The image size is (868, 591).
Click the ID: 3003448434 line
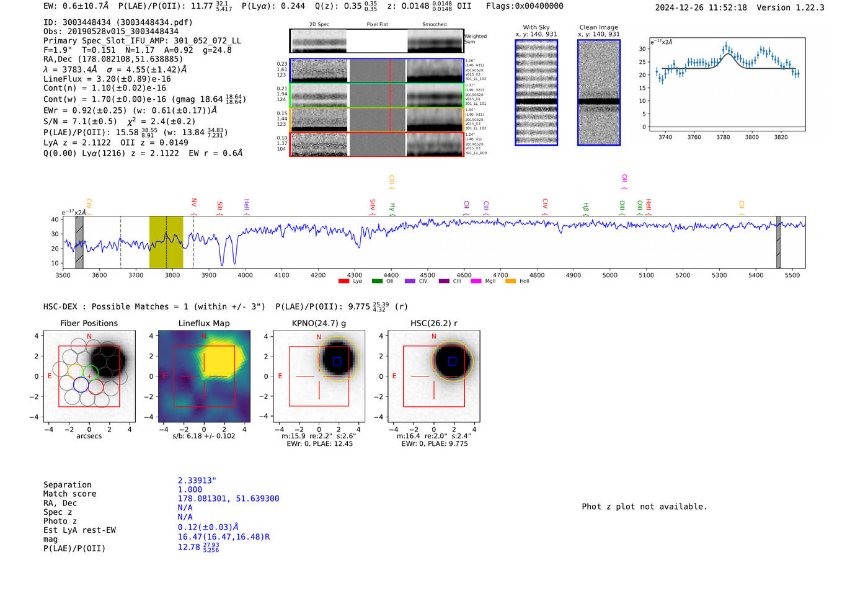coord(118,22)
